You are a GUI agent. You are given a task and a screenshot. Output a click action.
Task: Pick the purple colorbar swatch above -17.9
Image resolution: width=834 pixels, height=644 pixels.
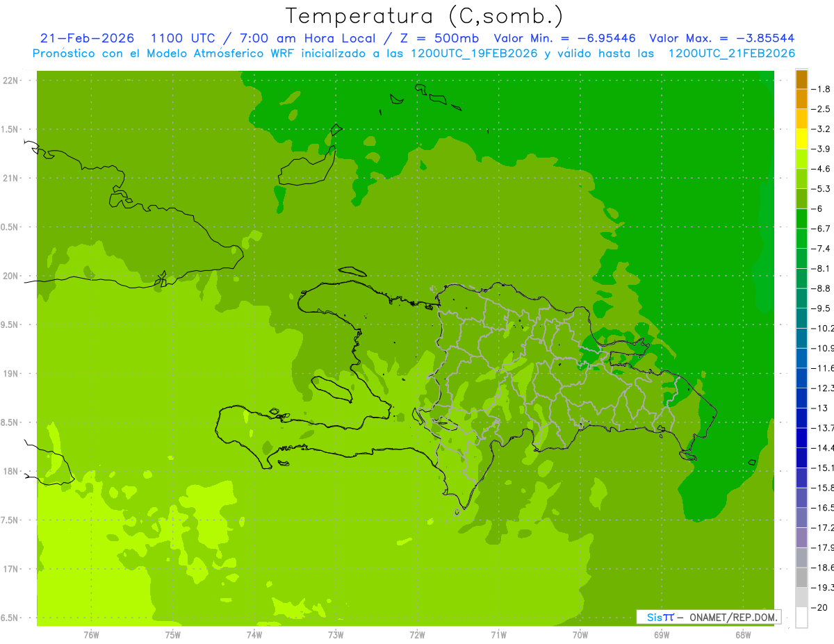801,538
